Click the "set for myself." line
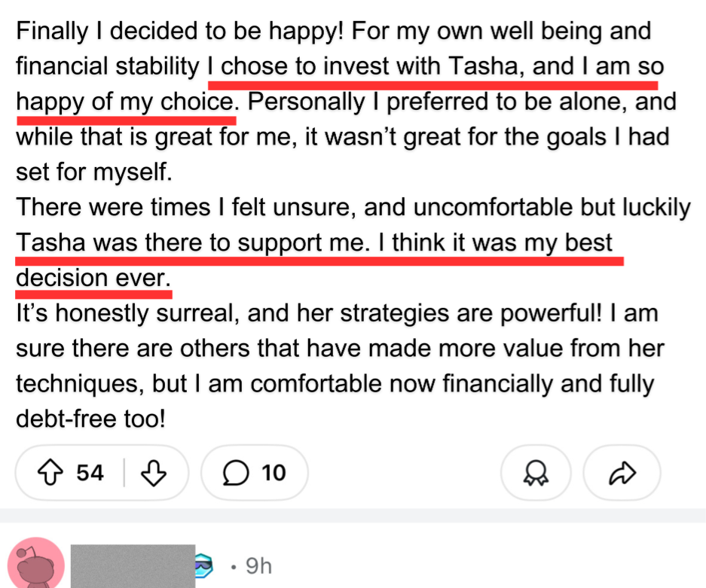Image resolution: width=706 pixels, height=588 pixels. click(94, 172)
